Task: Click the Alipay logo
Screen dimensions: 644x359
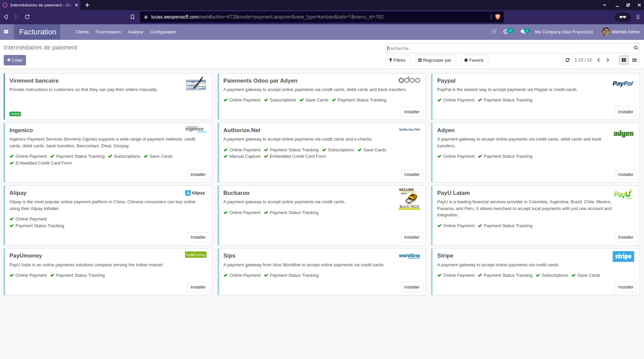Action: click(x=195, y=193)
